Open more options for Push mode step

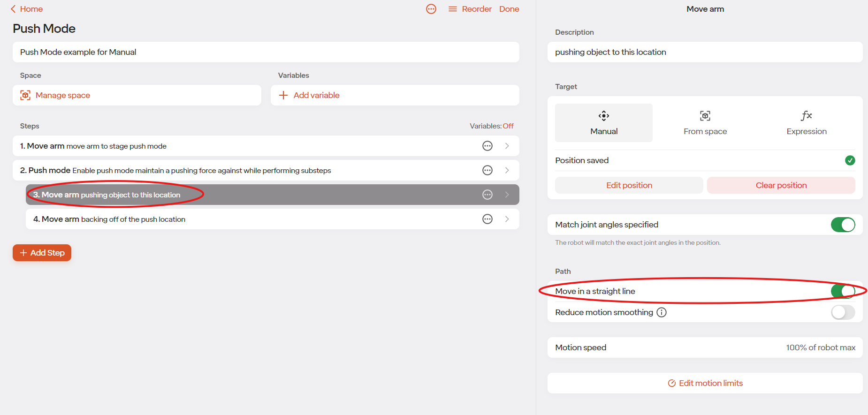[x=487, y=170]
